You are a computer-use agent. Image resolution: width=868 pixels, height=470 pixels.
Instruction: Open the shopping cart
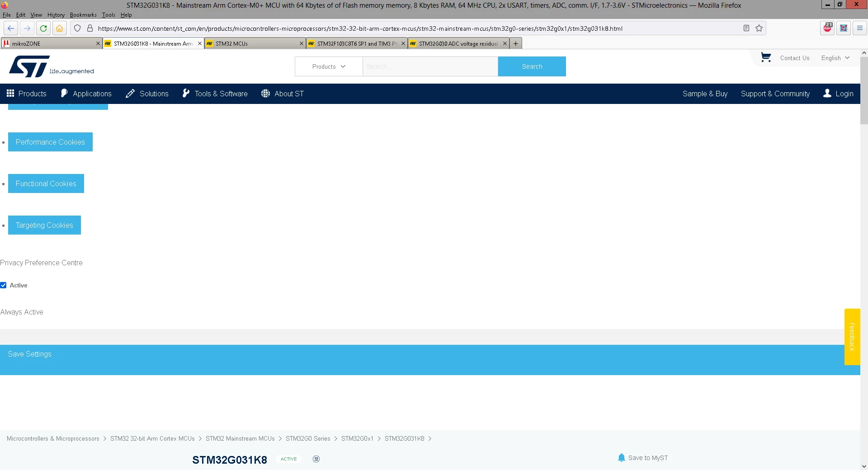(x=766, y=57)
